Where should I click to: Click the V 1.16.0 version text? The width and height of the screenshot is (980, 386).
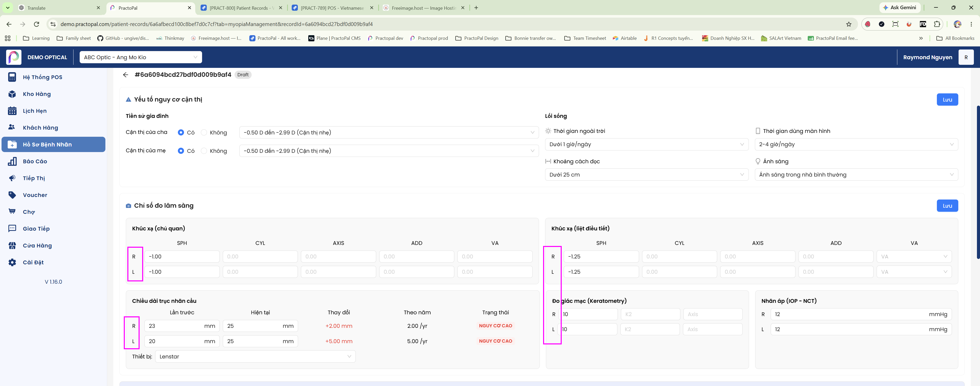click(53, 282)
